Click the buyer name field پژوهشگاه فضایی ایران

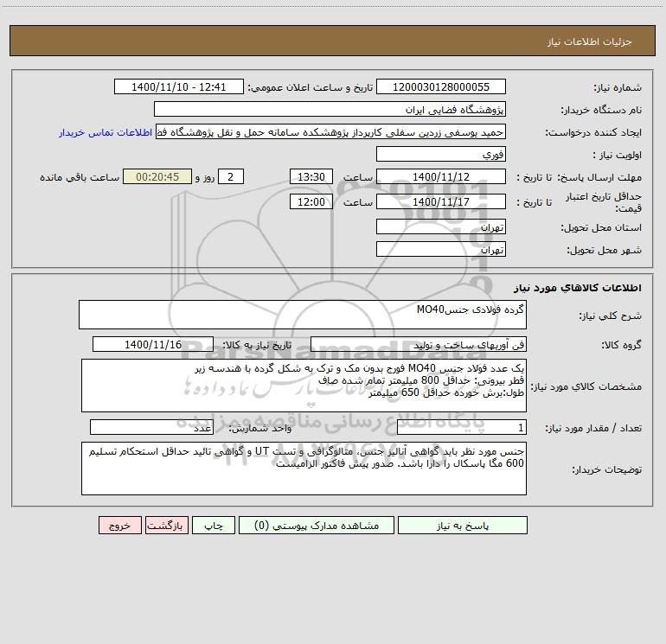coord(330,109)
